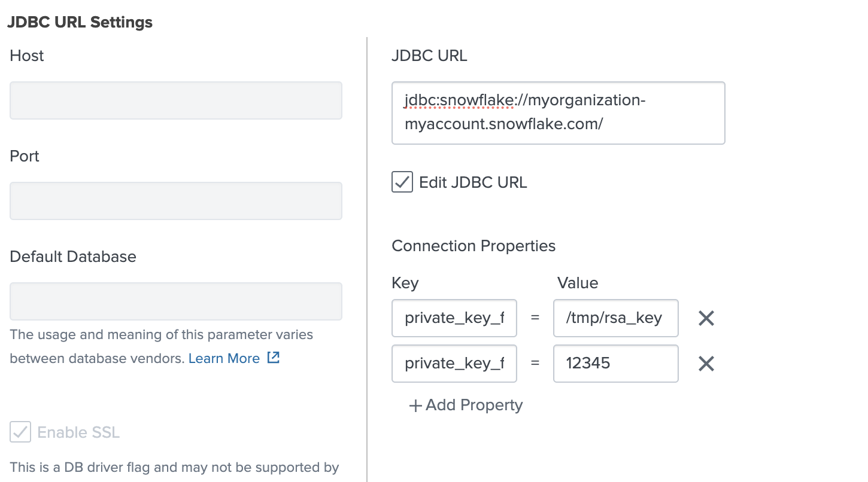The image size is (868, 482).
Task: Click the checkmark icon in Edit JDBC URL box
Action: click(402, 182)
